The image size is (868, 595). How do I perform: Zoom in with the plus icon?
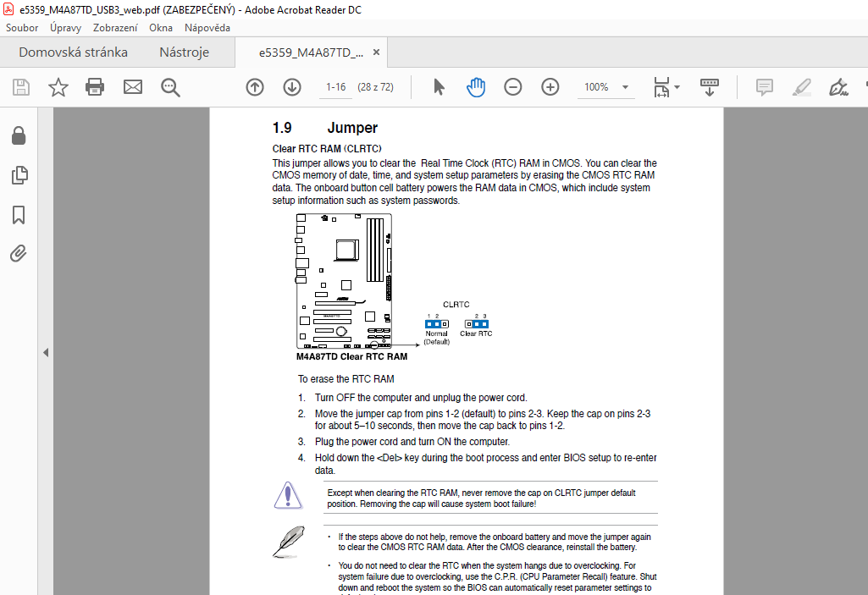click(x=550, y=87)
